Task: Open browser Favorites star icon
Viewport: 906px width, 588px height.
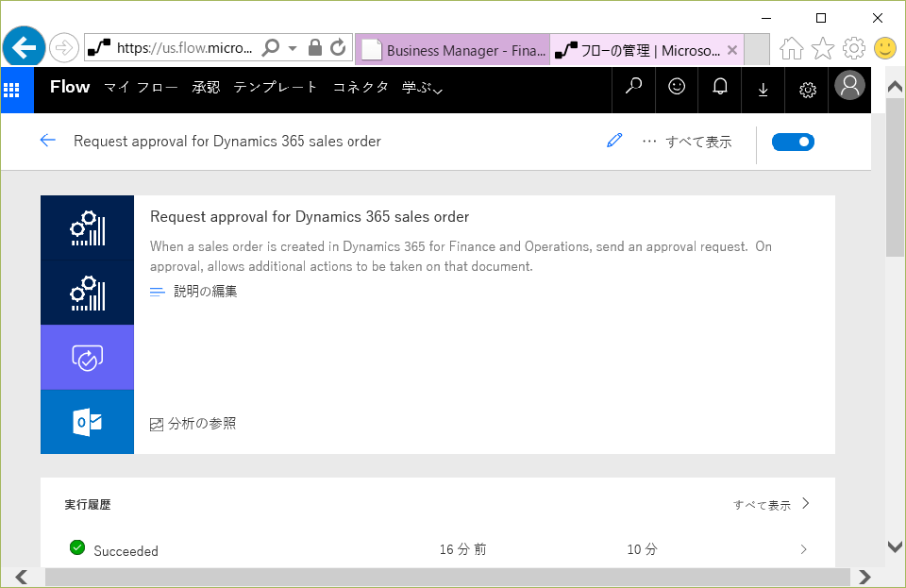Action: [822, 48]
